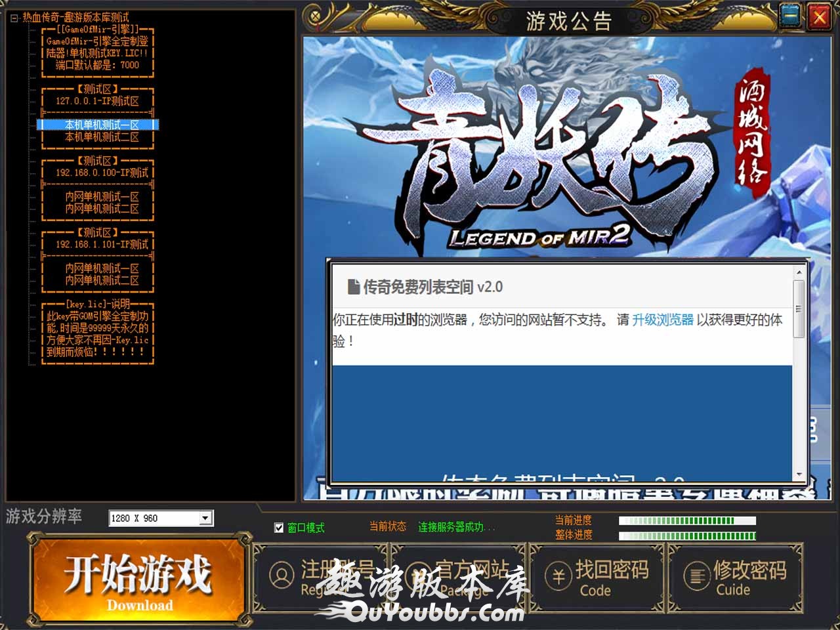Open 注册账号 register account button

(322, 577)
